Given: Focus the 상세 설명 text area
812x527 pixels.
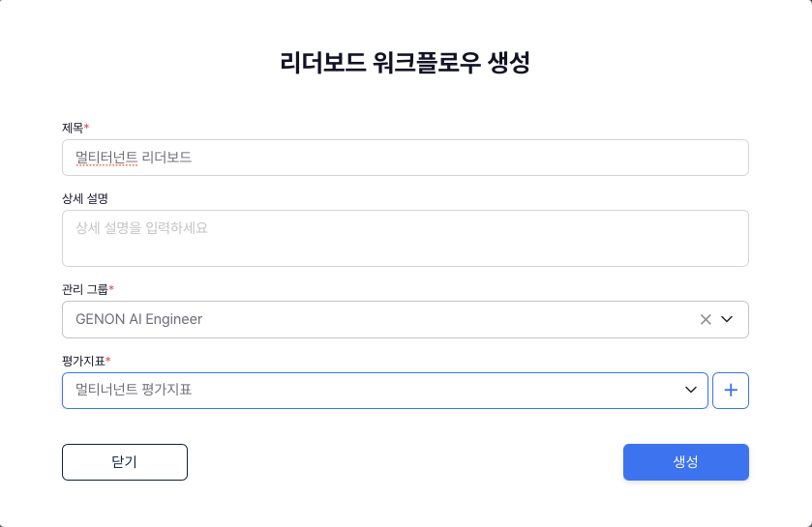Looking at the screenshot, I should click(x=406, y=239).
